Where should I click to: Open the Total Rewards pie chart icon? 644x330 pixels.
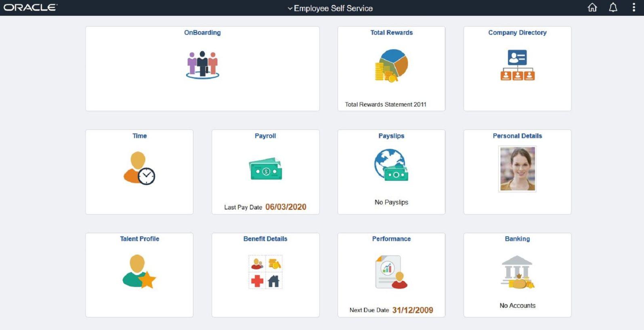click(x=391, y=65)
